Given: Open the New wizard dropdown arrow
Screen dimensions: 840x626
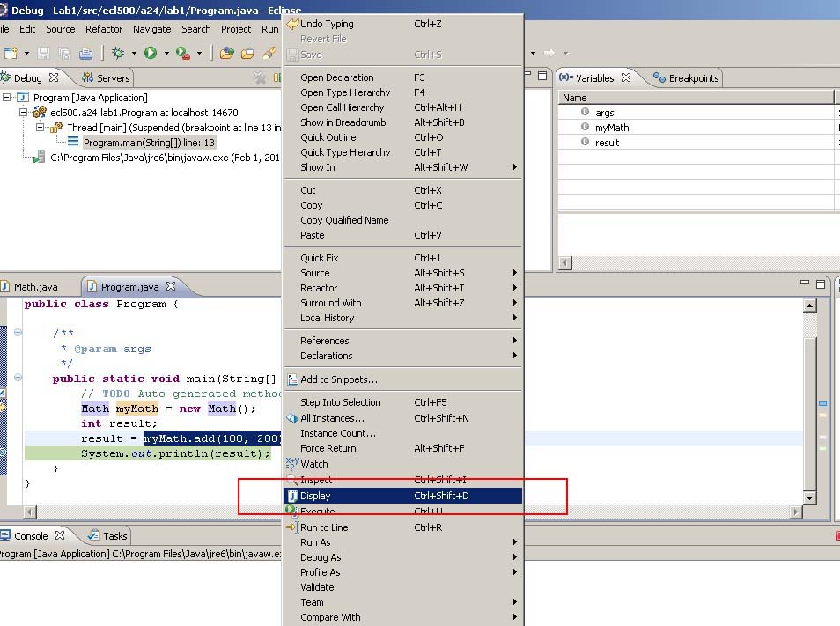Looking at the screenshot, I should coord(26,54).
